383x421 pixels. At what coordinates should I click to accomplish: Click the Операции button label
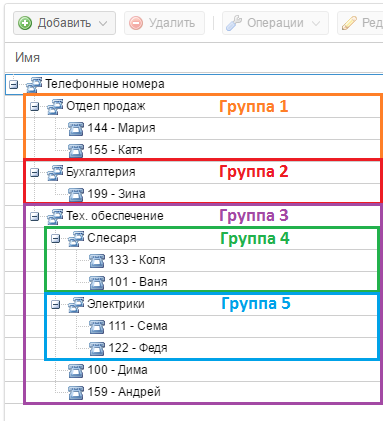pos(275,23)
